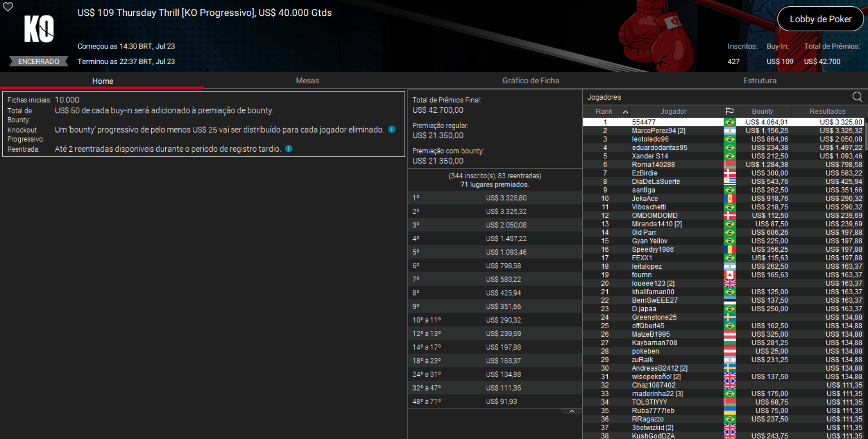The image size is (868, 439).
Task: Go to Lobby de Poker
Action: click(x=820, y=19)
